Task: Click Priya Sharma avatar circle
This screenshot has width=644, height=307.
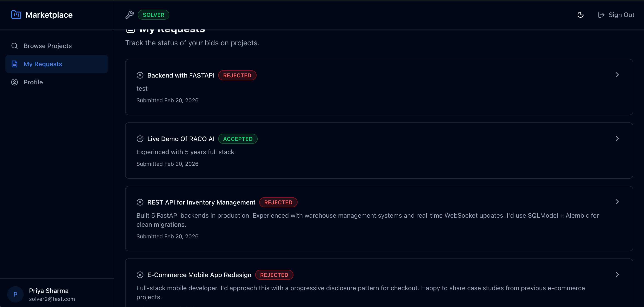Action: [15, 294]
